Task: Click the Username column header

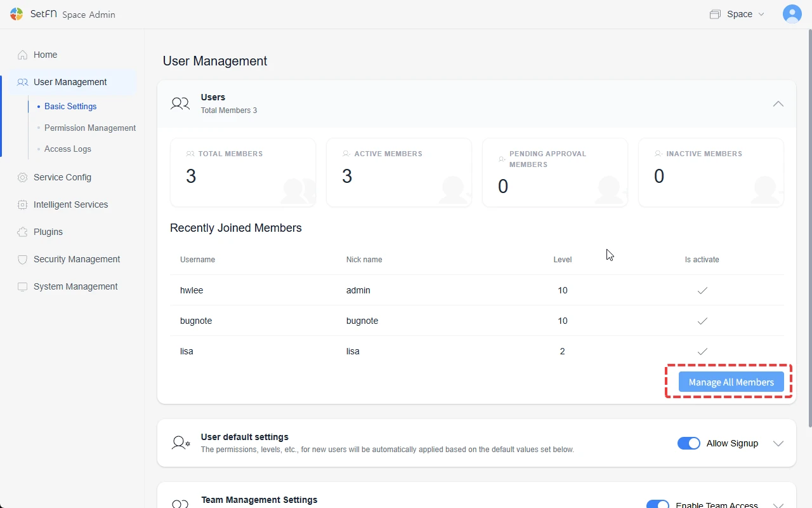Action: (x=197, y=260)
